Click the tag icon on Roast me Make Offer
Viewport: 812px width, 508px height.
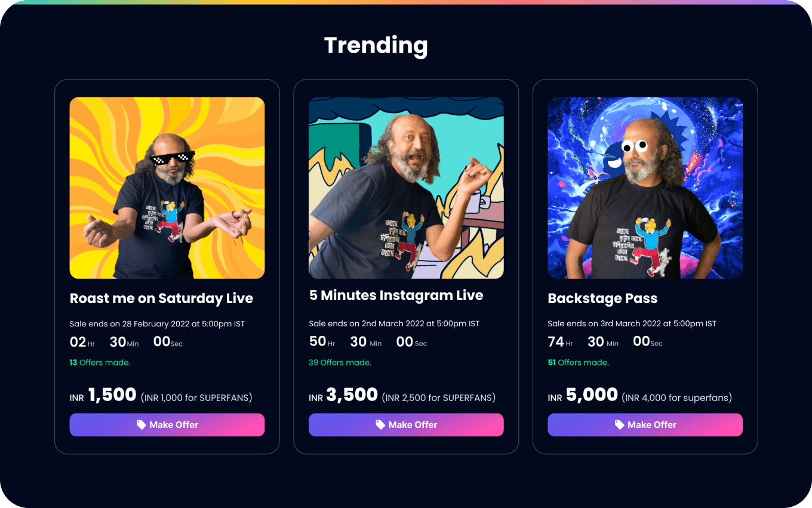[141, 425]
